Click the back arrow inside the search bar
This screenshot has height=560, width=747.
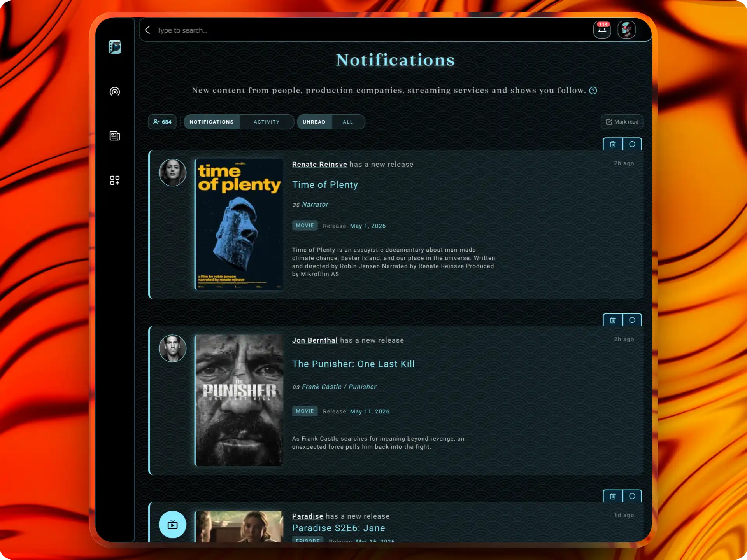pos(147,30)
